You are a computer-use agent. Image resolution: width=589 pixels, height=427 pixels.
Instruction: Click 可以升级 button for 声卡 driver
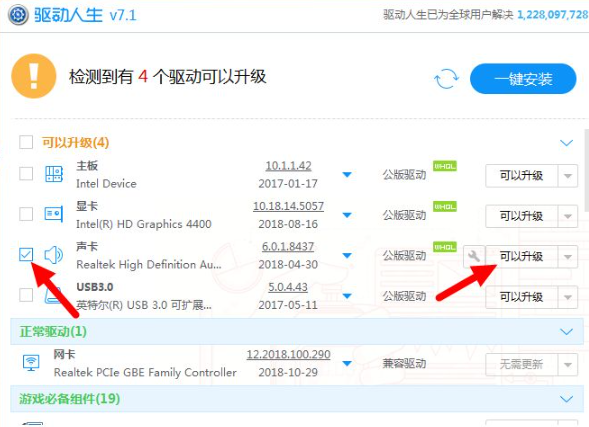521,257
